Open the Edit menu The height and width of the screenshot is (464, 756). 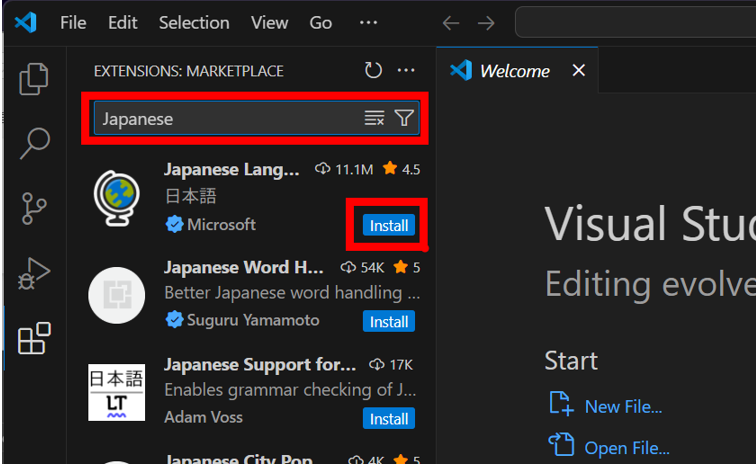point(122,23)
